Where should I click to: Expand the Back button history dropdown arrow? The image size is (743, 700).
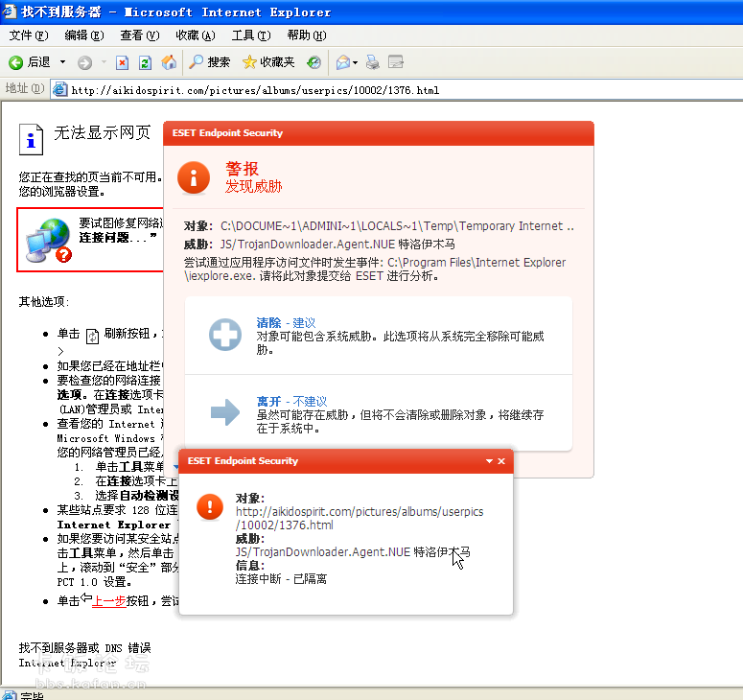tap(63, 62)
